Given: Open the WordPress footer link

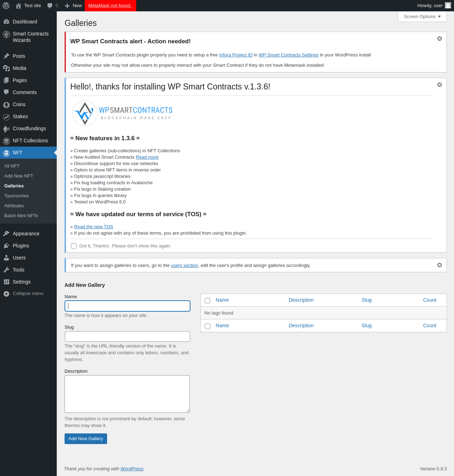Looking at the screenshot, I should click(x=132, y=469).
